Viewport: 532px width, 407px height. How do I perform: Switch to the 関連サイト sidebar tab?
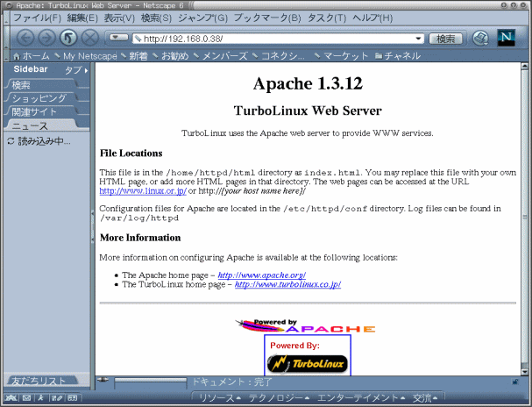pos(35,112)
